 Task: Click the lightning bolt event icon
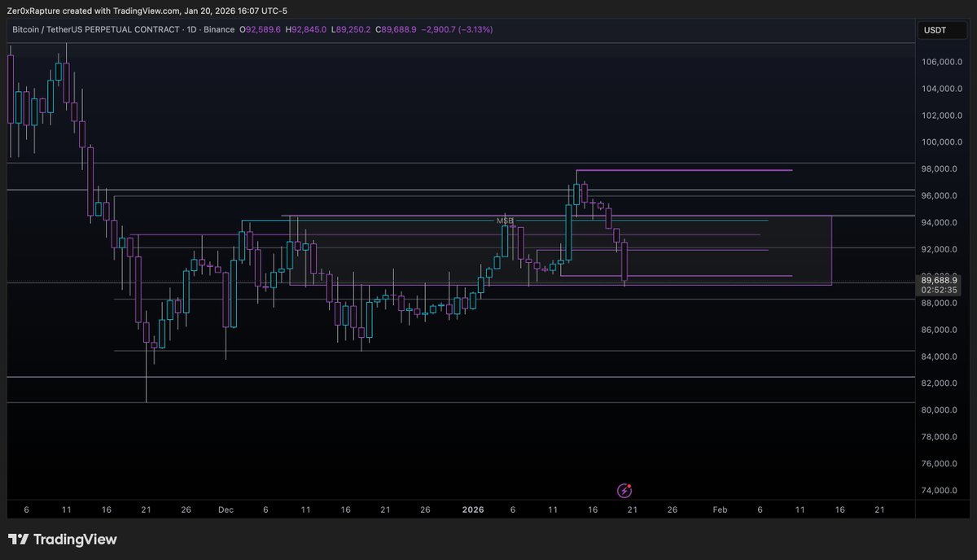pyautogui.click(x=624, y=490)
